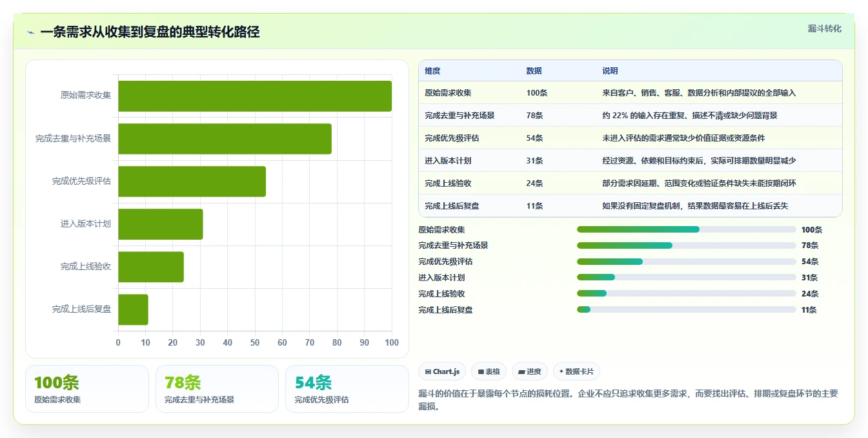The image size is (868, 438).
Task: Click the 原始需求收集 y-axis label in the chart
Action: tap(86, 96)
